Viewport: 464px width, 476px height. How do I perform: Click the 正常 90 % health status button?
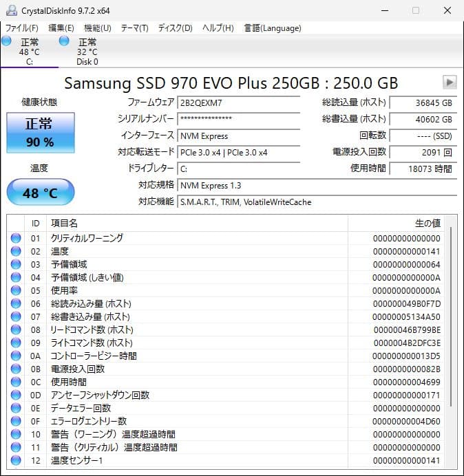tap(41, 133)
